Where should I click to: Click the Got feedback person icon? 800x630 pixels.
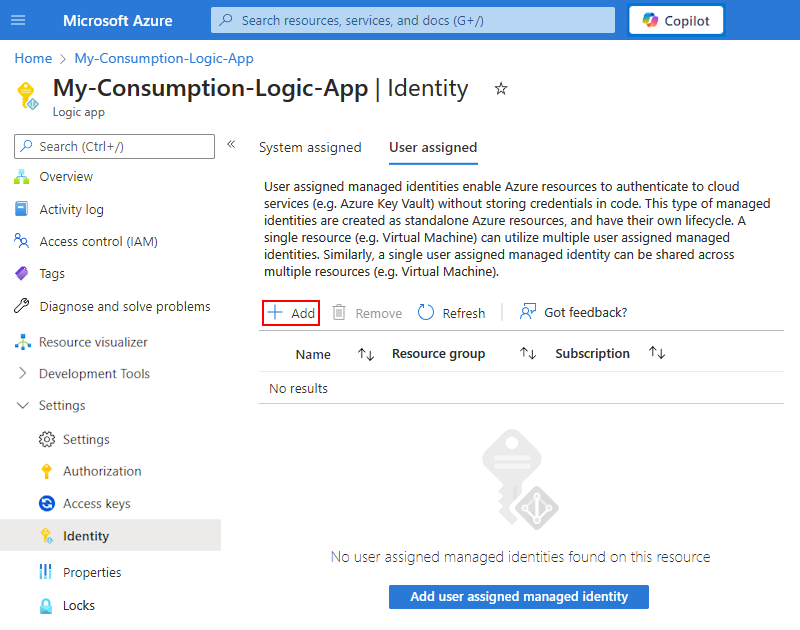528,311
